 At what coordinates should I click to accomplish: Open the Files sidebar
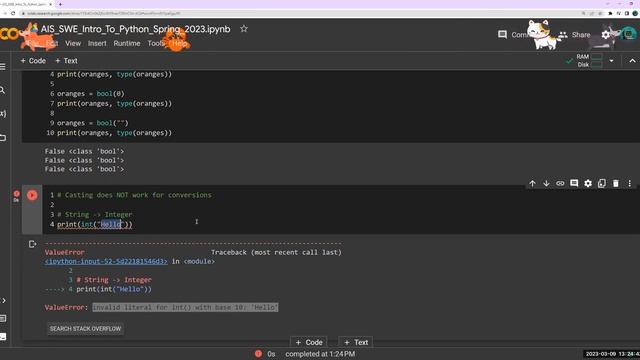(3, 137)
